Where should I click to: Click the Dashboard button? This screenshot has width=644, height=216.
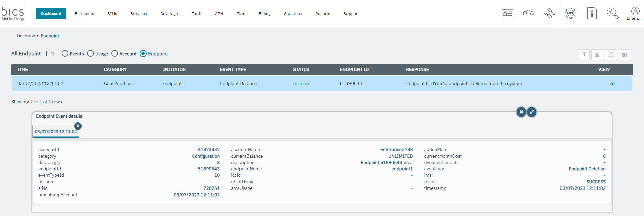(x=51, y=14)
